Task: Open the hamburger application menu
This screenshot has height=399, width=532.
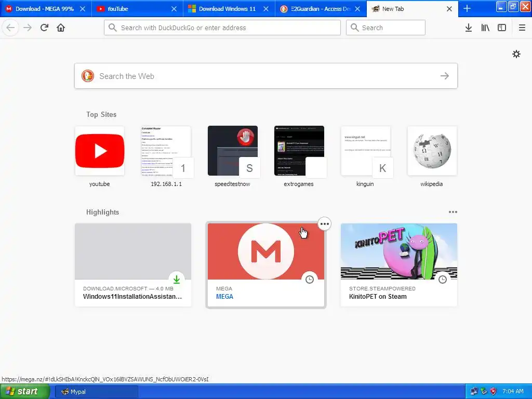Action: pyautogui.click(x=522, y=28)
